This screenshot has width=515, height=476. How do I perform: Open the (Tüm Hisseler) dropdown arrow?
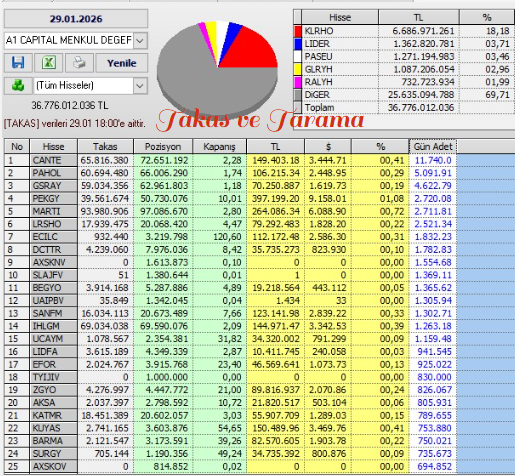(140, 86)
